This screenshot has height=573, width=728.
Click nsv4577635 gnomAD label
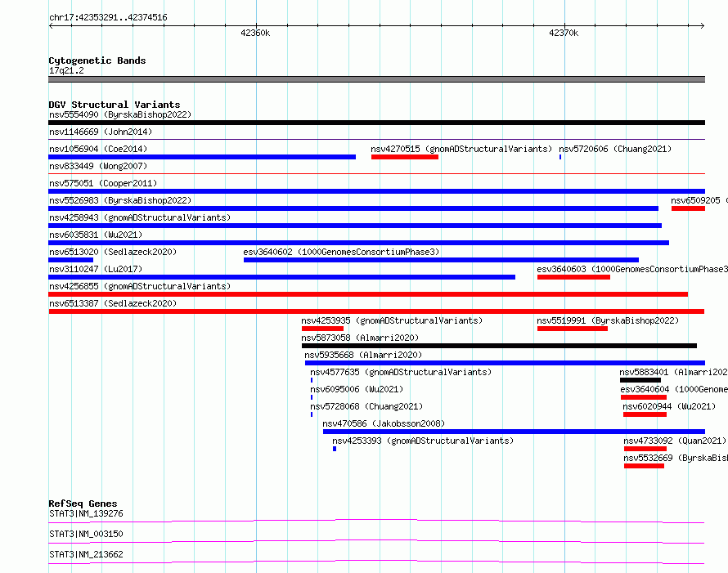coord(401,372)
